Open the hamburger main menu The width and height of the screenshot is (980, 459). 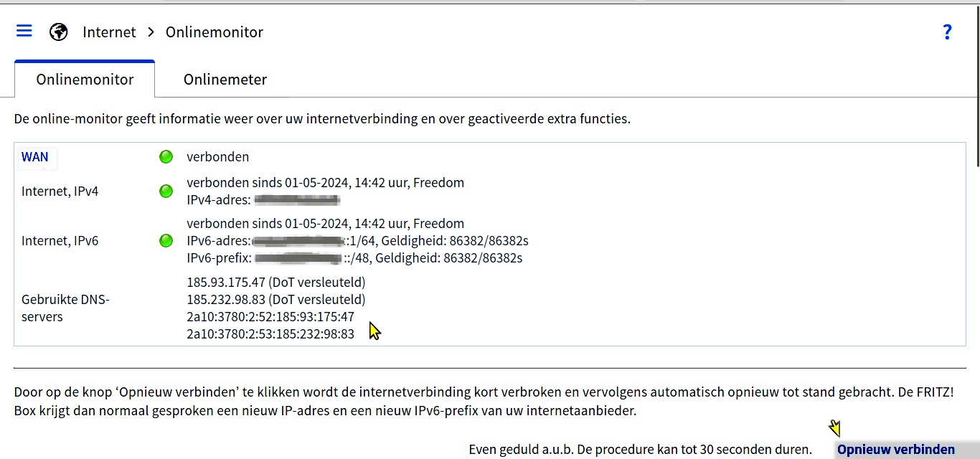pyautogui.click(x=24, y=31)
